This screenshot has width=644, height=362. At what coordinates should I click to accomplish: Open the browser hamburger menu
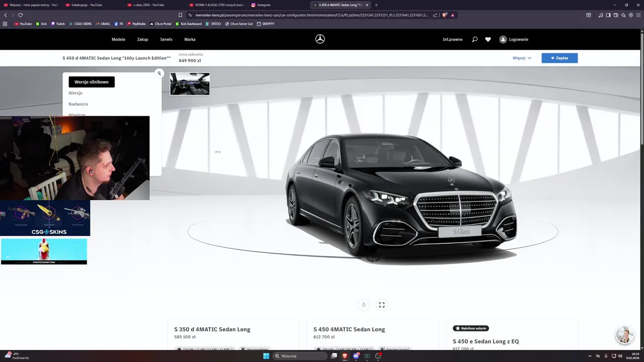tap(638, 15)
